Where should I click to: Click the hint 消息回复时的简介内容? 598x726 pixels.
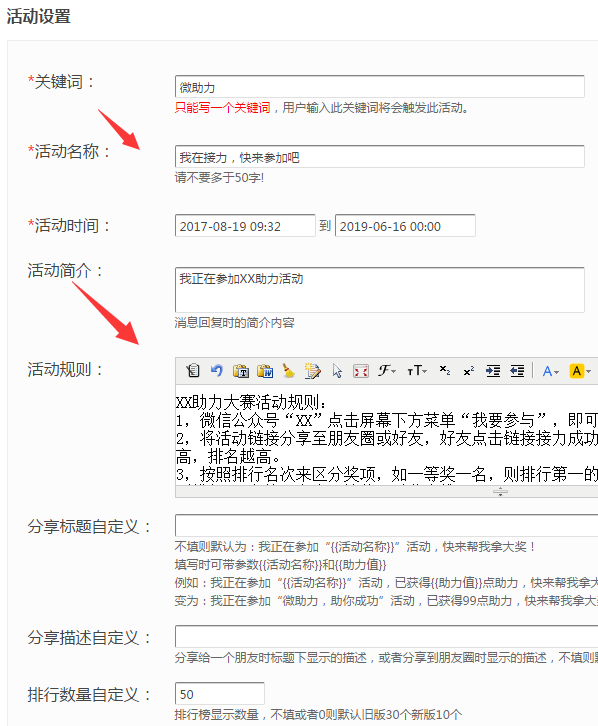pos(234,323)
